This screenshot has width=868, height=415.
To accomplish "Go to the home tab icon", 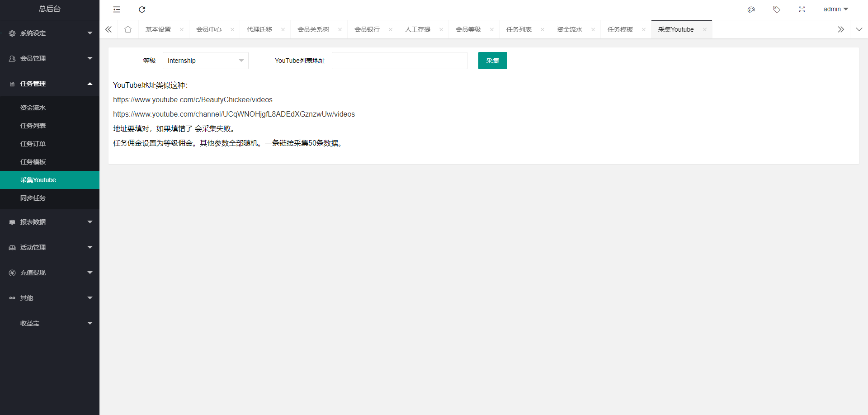I will pyautogui.click(x=128, y=29).
